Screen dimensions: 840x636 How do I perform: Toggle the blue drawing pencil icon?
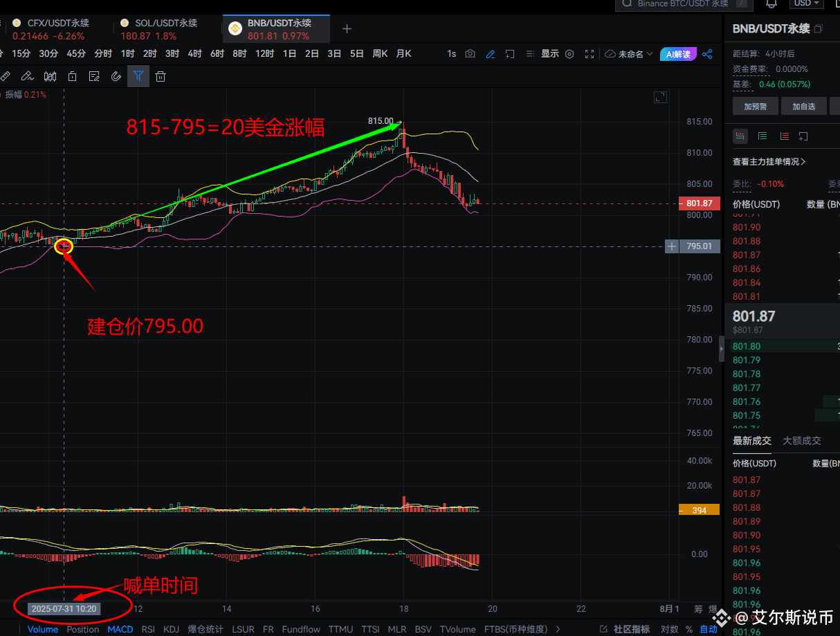491,54
